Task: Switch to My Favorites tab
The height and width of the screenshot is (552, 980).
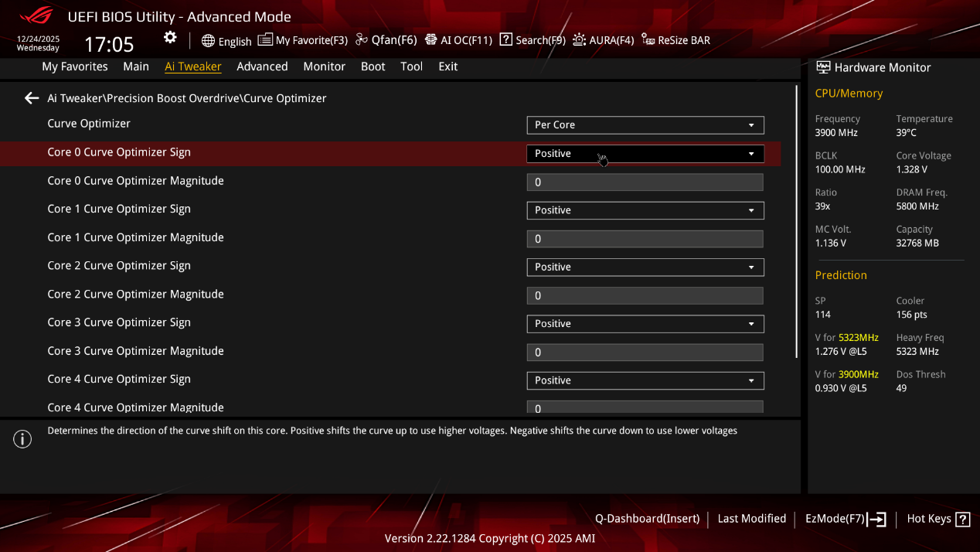Action: pyautogui.click(x=75, y=66)
